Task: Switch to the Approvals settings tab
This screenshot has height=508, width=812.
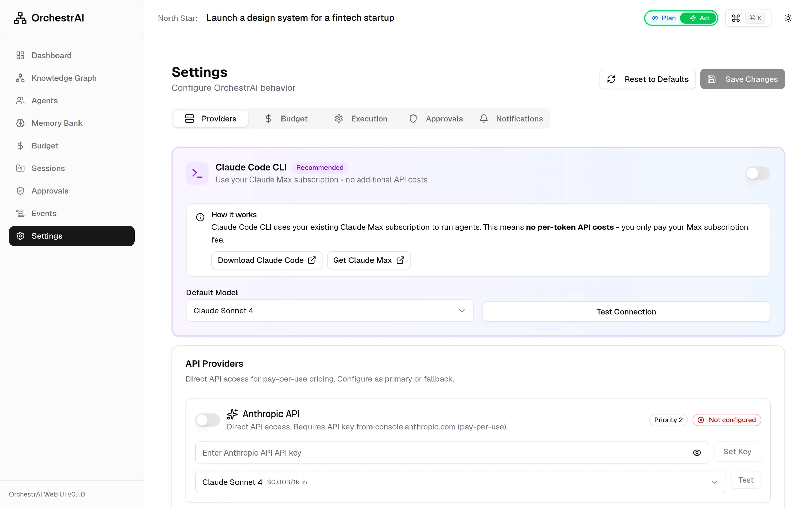Action: [436, 119]
